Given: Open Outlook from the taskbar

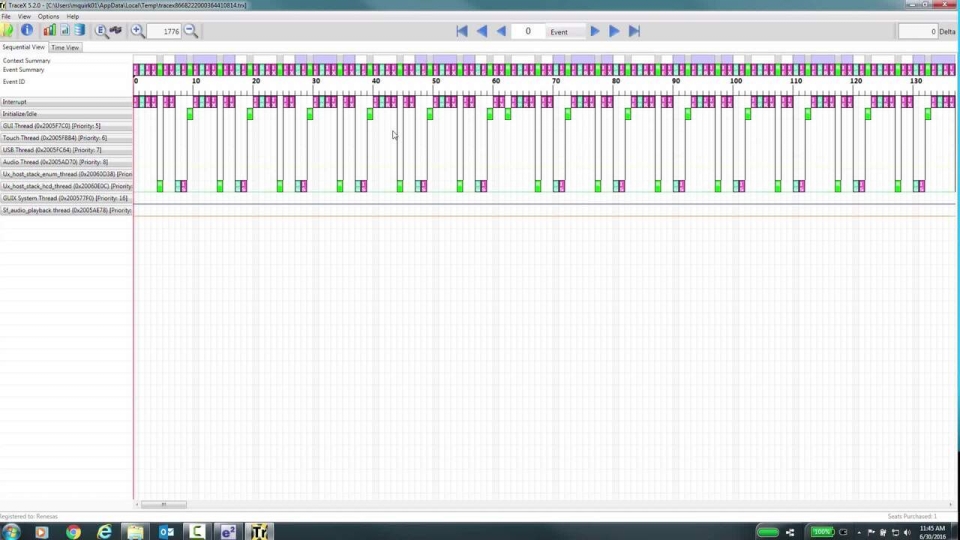Looking at the screenshot, I should pos(166,532).
